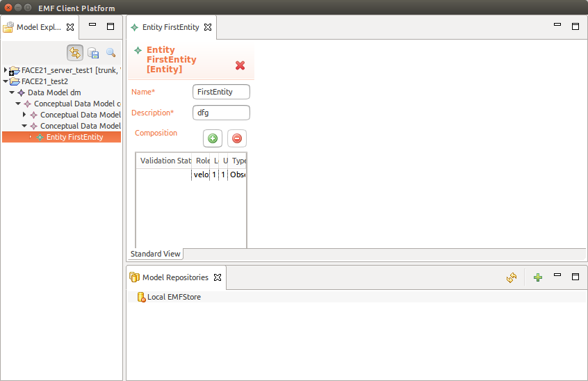Toggle Link with Editor in Model Explorer
Image resolution: width=588 pixels, height=381 pixels.
point(75,53)
